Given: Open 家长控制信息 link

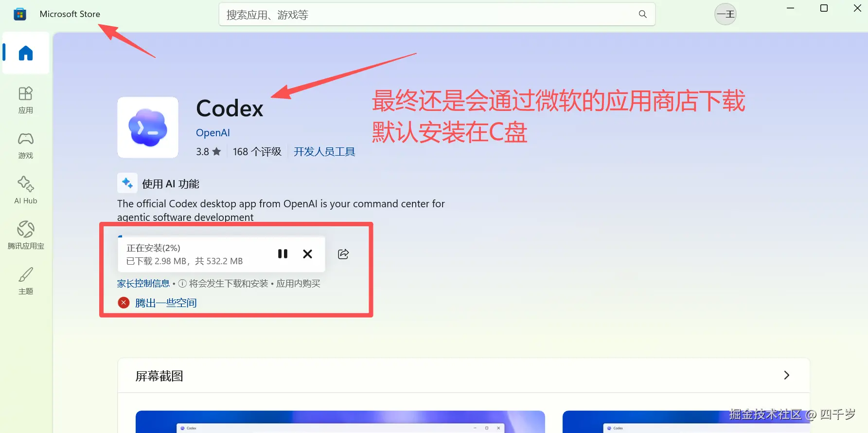Looking at the screenshot, I should [143, 284].
